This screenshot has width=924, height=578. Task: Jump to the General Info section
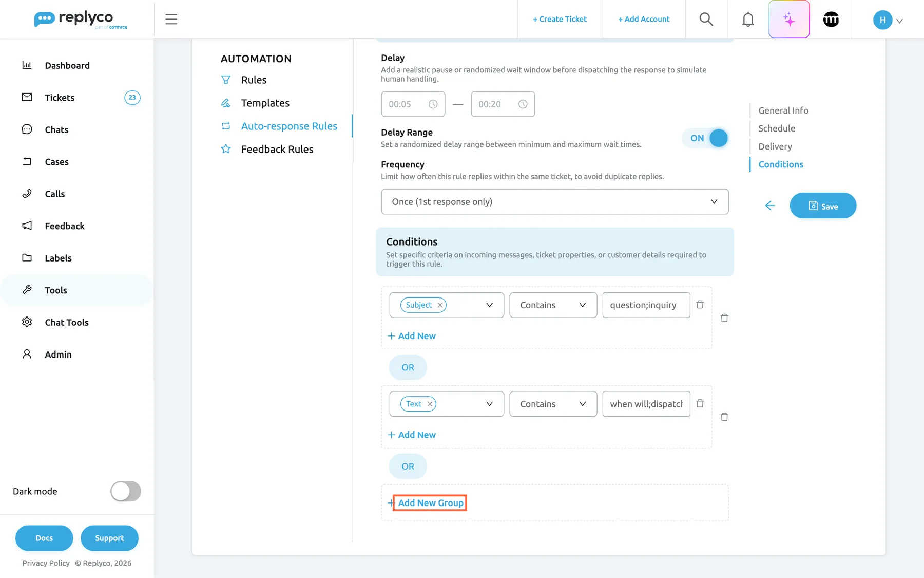[x=783, y=110]
